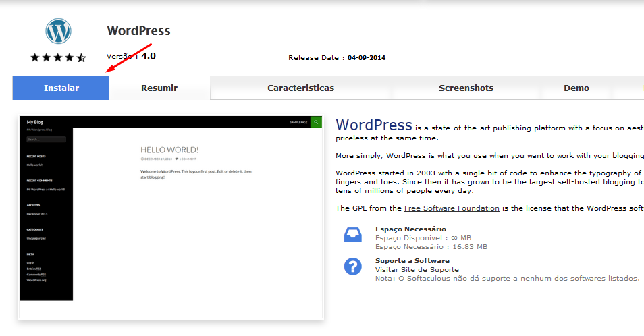Image resolution: width=644 pixels, height=336 pixels.
Task: Click the Espaço Disponivel value line
Action: click(423, 238)
